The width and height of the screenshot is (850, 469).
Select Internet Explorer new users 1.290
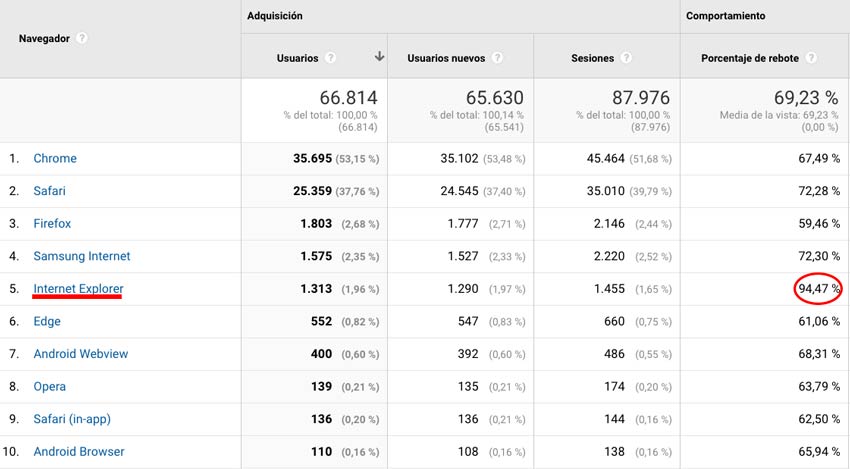pyautogui.click(x=463, y=288)
